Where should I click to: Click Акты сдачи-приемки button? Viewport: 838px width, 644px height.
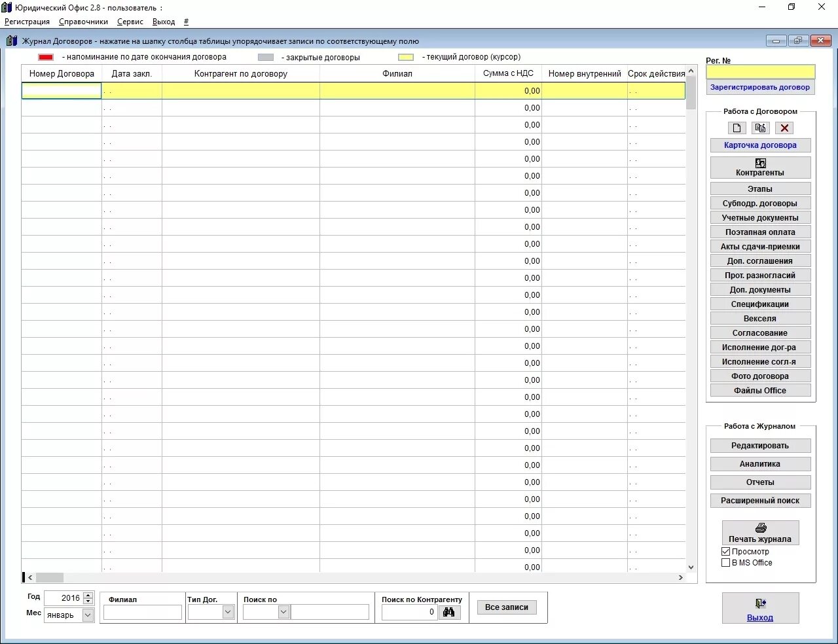[760, 246]
